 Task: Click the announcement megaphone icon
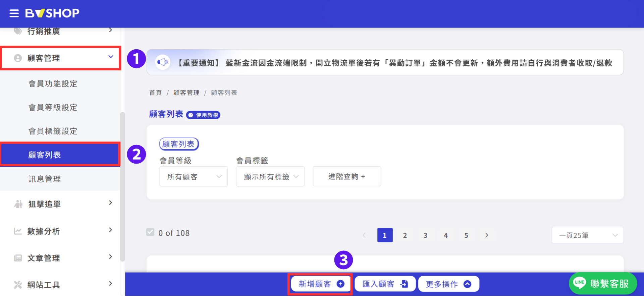point(163,62)
